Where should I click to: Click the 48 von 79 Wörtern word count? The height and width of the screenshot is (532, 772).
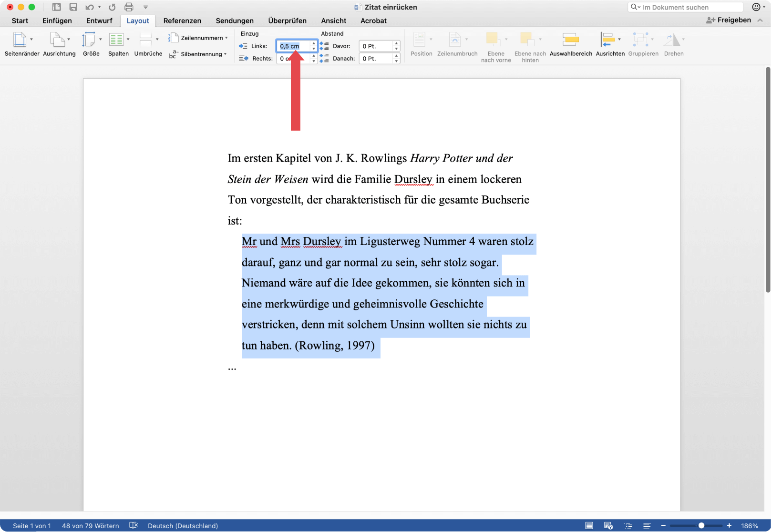(x=91, y=526)
